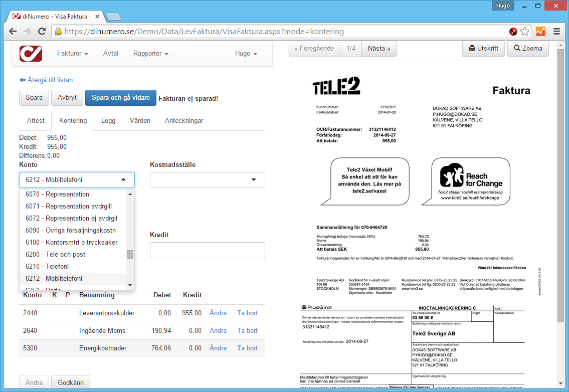The height and width of the screenshot is (392, 569).
Task: Open the Fakturor dropdown menu
Action: (x=73, y=53)
